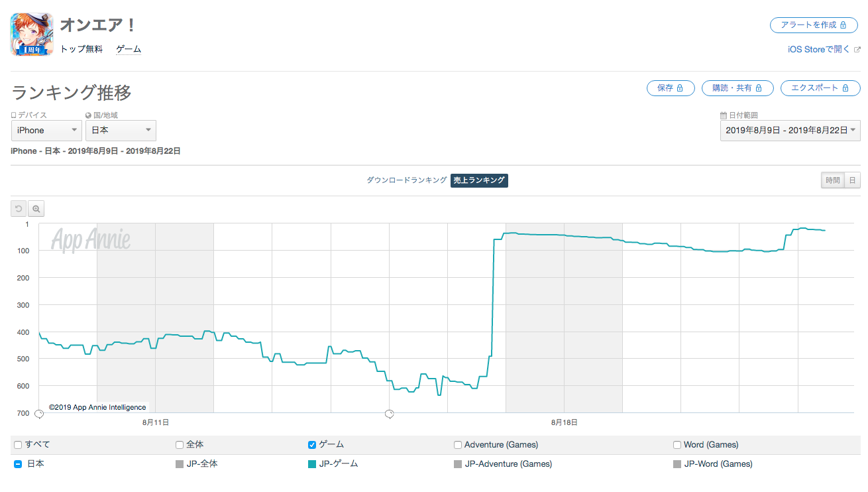Viewport: 868px width, 492px height.
Task: Click the 購読・共有 button
Action: pyautogui.click(x=737, y=88)
